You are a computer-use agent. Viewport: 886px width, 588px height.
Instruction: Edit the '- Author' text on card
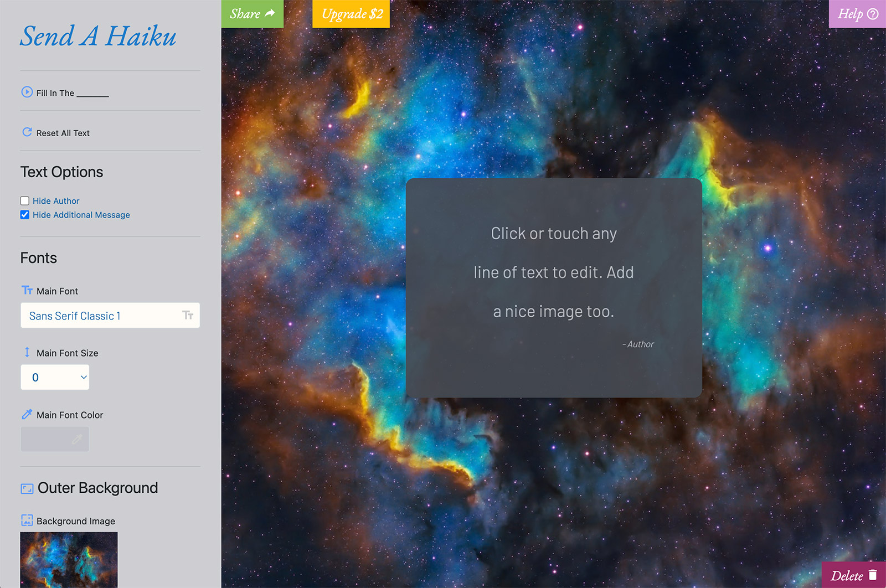pos(638,344)
